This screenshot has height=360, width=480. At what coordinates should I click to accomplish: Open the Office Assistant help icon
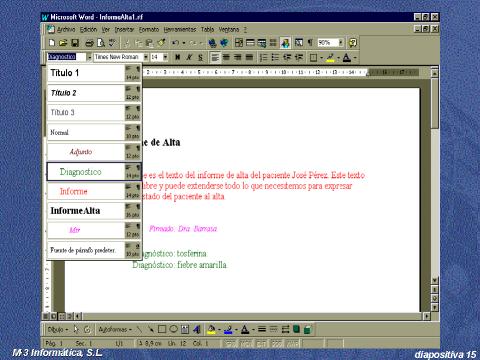(353, 43)
